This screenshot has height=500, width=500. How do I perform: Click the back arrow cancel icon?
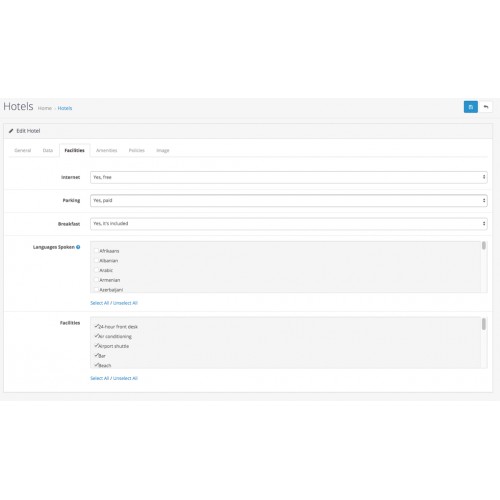(x=486, y=107)
